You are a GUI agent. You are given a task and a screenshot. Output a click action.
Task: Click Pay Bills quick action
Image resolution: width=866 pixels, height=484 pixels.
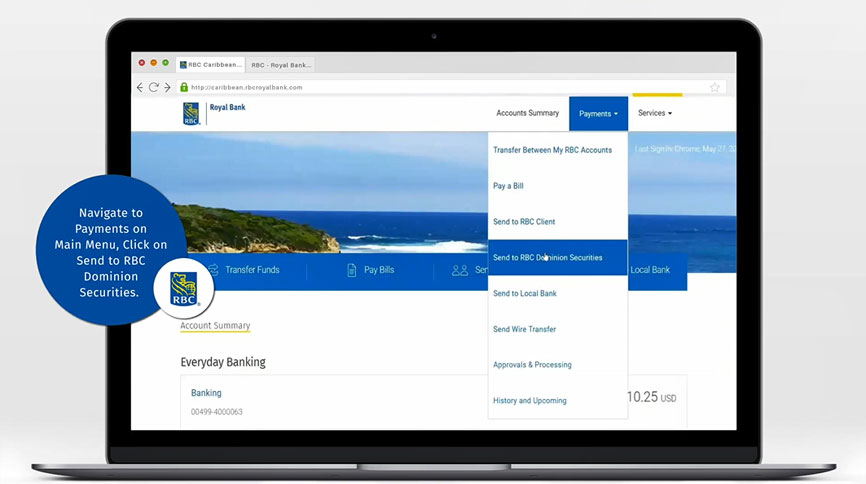379,270
